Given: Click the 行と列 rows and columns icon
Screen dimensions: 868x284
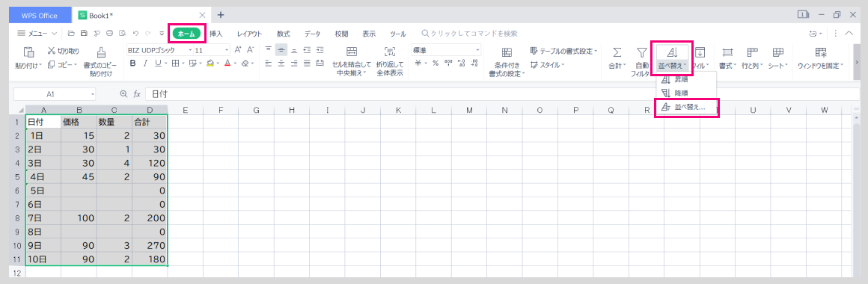Looking at the screenshot, I should pyautogui.click(x=752, y=52).
